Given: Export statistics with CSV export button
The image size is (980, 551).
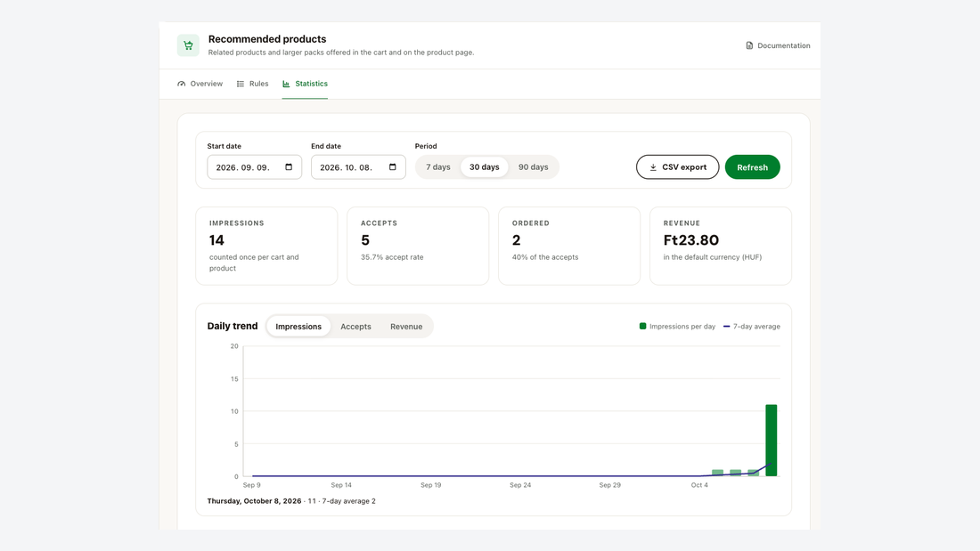Looking at the screenshot, I should (677, 166).
